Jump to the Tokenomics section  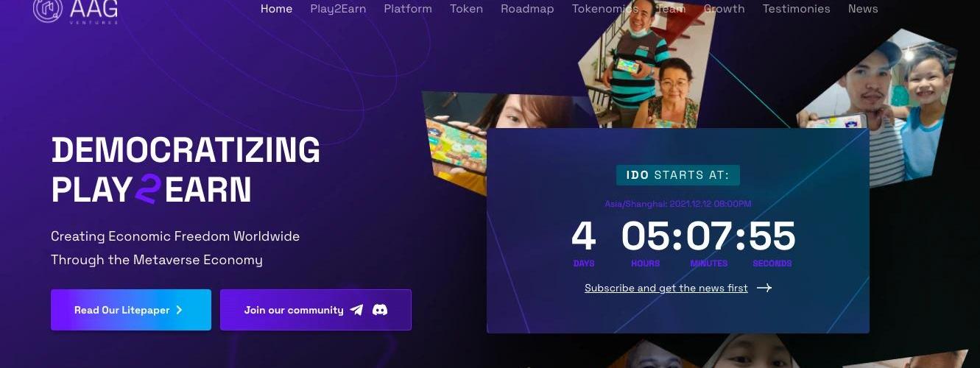[605, 9]
